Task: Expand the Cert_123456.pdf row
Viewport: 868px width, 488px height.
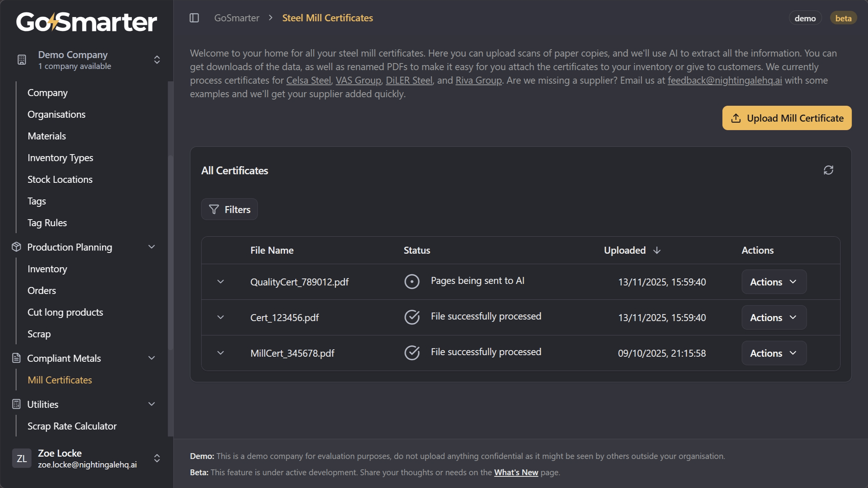Action: pyautogui.click(x=220, y=317)
